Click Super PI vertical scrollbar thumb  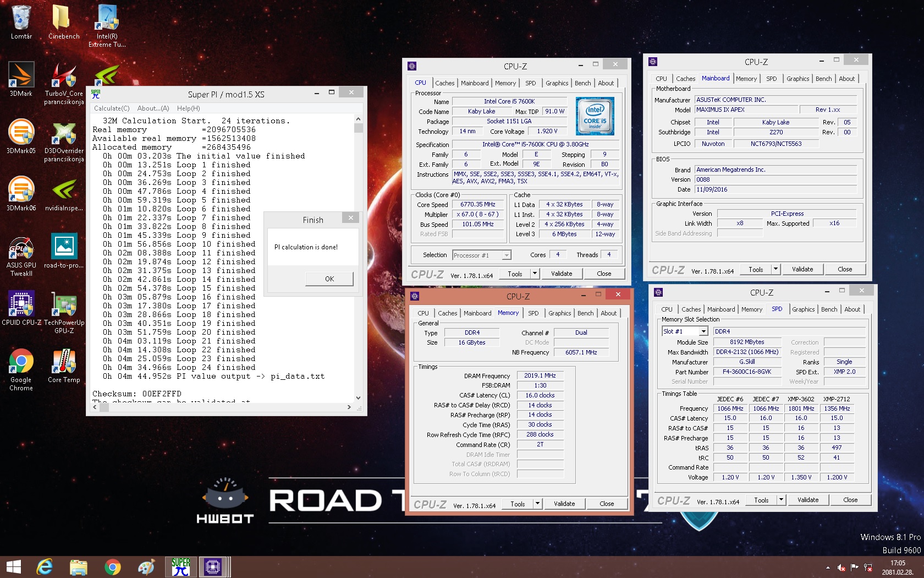point(358,128)
